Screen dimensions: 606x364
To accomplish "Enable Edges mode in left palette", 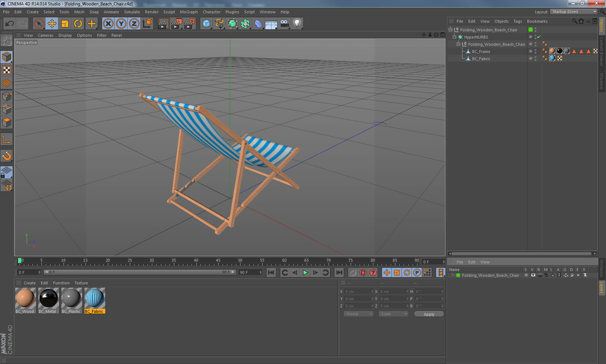I will (7, 110).
